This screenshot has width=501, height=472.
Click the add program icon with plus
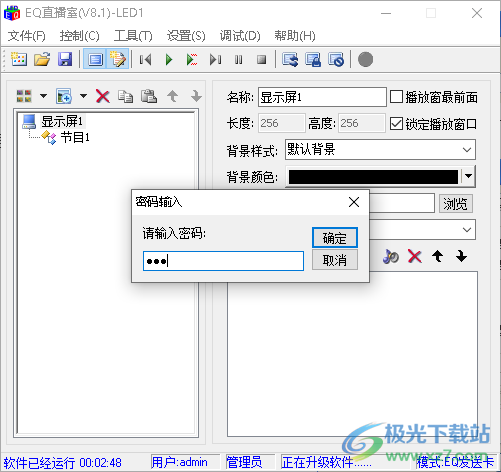point(64,96)
